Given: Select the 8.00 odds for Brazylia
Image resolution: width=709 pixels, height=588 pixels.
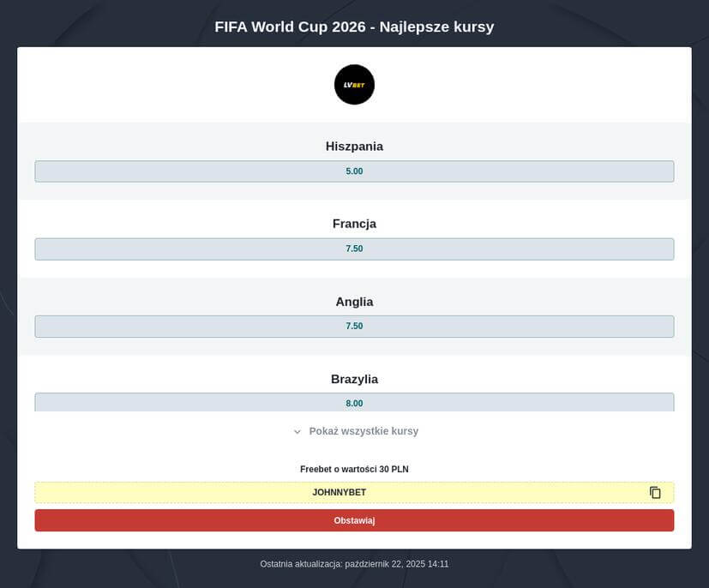Looking at the screenshot, I should click(354, 402).
